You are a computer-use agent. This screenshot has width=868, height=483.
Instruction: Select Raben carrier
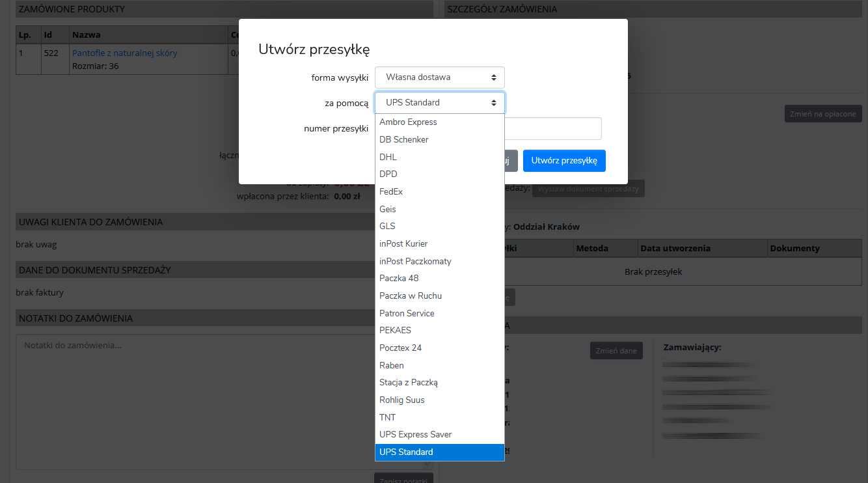click(x=439, y=365)
